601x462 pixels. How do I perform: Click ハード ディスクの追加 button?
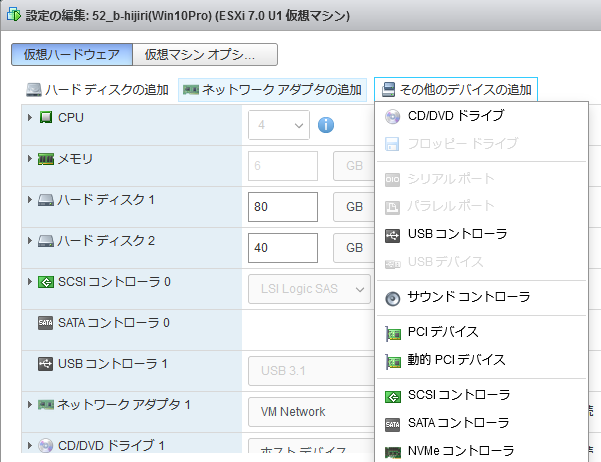[x=97, y=90]
